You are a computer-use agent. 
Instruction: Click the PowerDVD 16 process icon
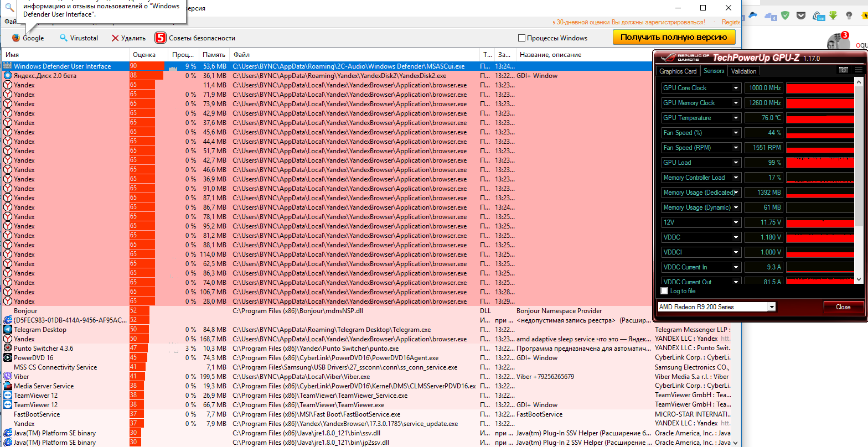(x=8, y=358)
